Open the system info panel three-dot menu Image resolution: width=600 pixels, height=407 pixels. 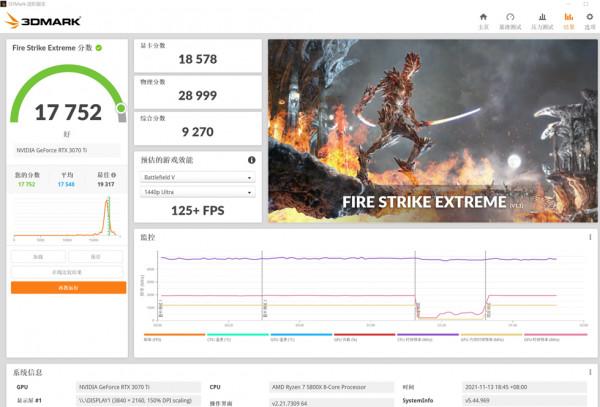coord(590,371)
